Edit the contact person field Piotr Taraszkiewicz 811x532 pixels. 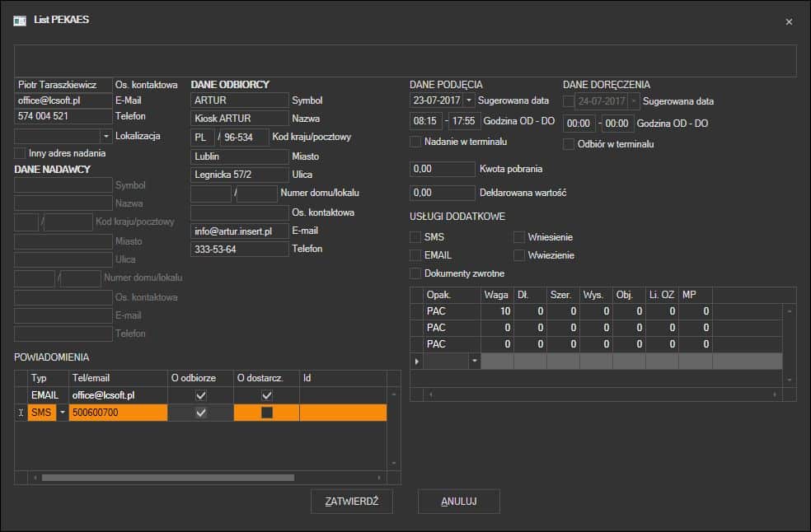63,85
